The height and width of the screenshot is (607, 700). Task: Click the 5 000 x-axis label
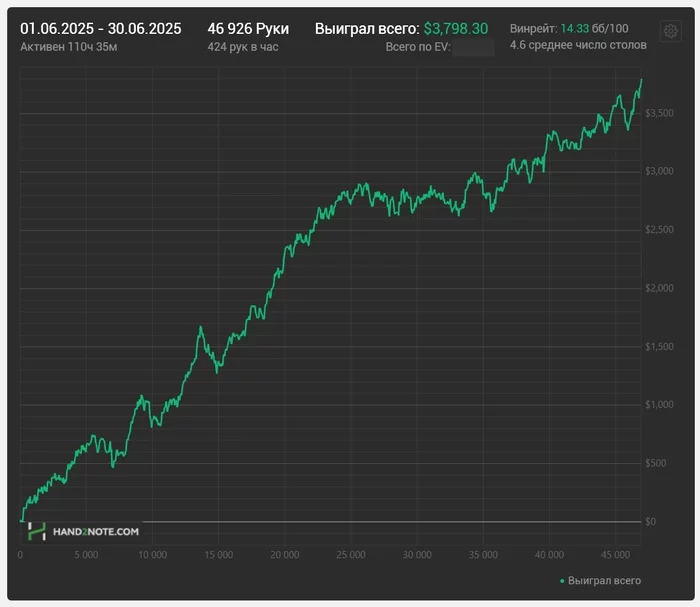tap(86, 555)
